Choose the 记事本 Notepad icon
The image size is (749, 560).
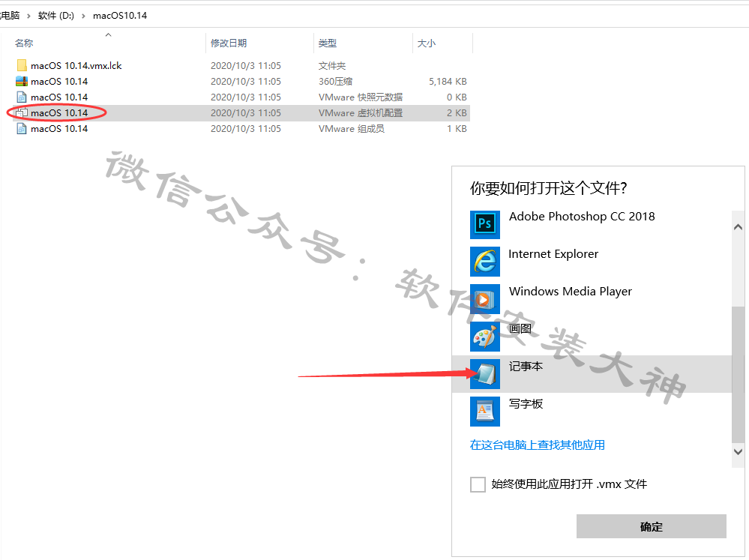[485, 373]
